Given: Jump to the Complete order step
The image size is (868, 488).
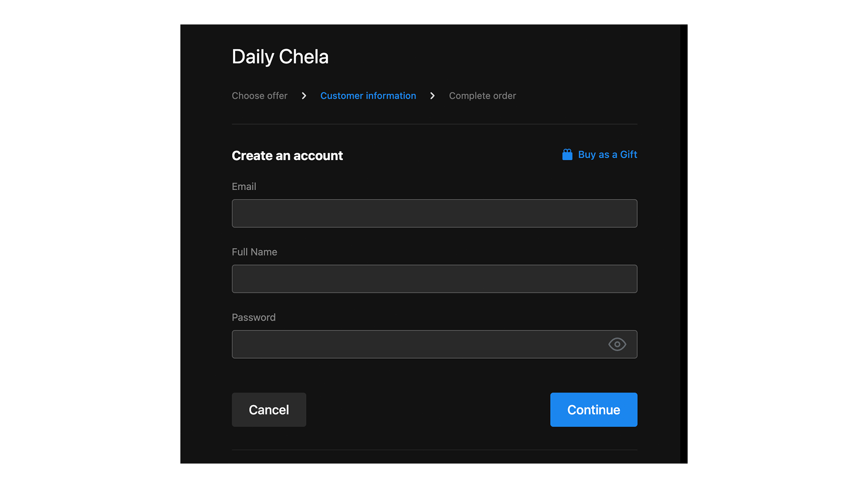Looking at the screenshot, I should (x=482, y=96).
